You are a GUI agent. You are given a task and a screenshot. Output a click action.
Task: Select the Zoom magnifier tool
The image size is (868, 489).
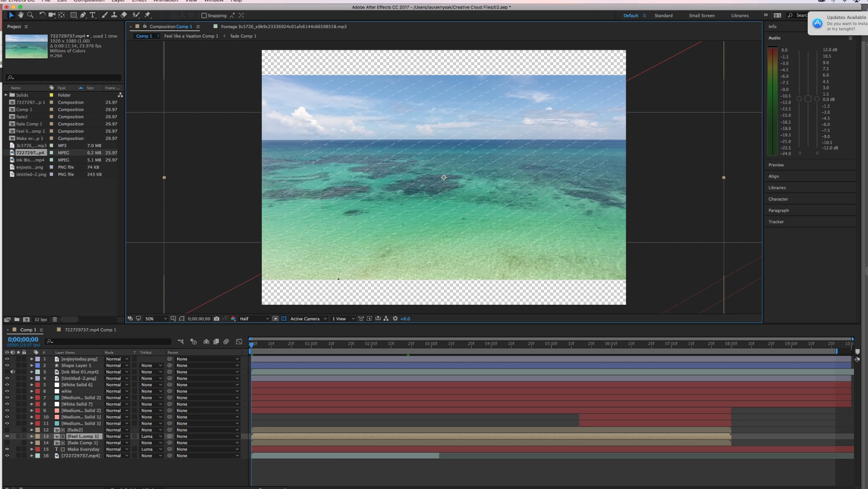(30, 15)
